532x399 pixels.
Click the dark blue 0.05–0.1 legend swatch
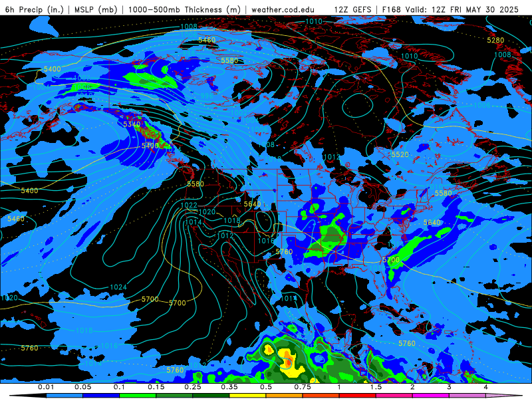click(x=101, y=396)
